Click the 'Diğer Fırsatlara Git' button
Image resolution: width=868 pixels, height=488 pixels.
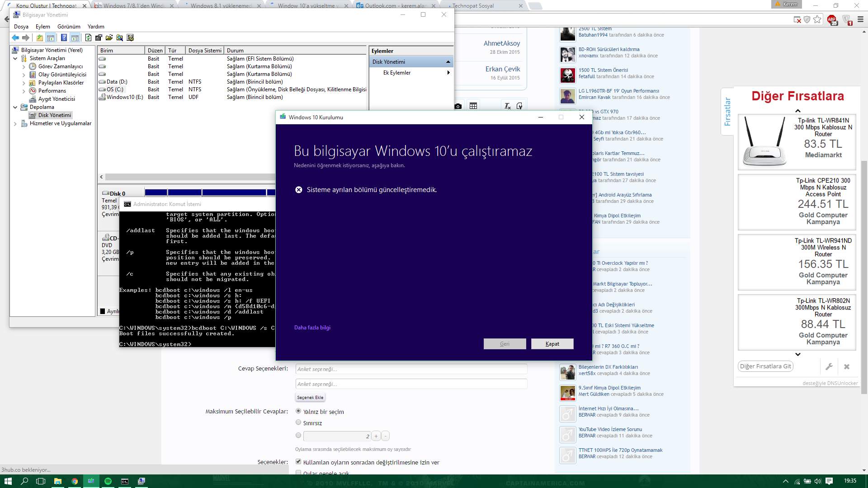pyautogui.click(x=765, y=366)
